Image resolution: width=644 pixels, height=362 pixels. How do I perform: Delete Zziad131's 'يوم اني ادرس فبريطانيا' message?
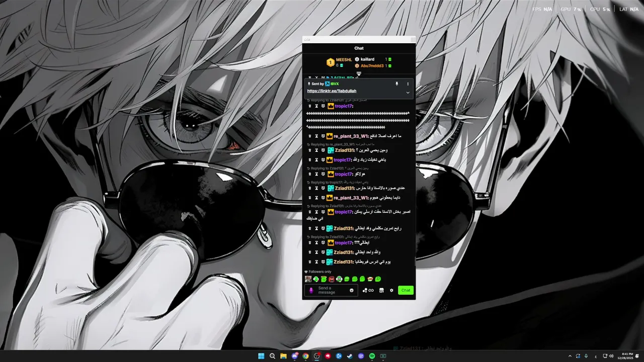click(310, 262)
